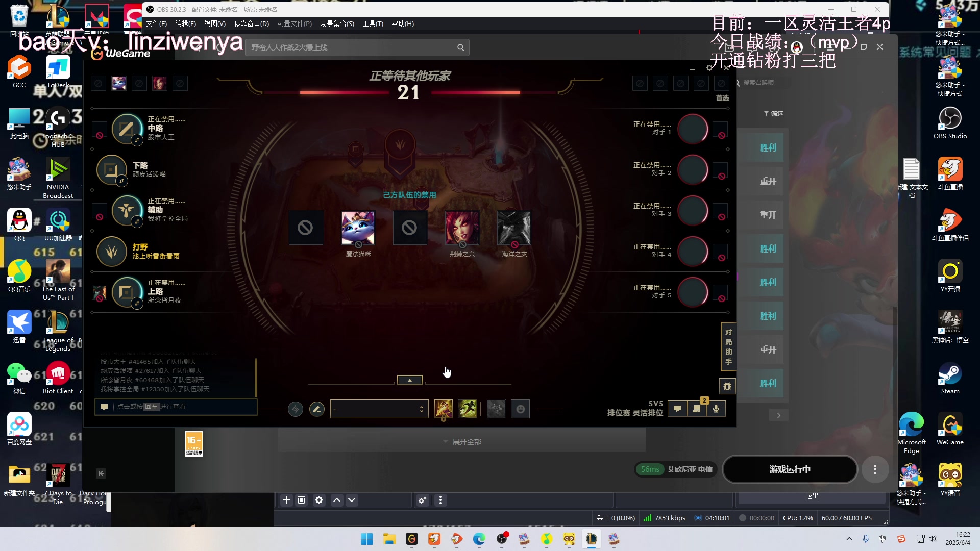Open OBS Studio desktop shortcut

[950, 123]
